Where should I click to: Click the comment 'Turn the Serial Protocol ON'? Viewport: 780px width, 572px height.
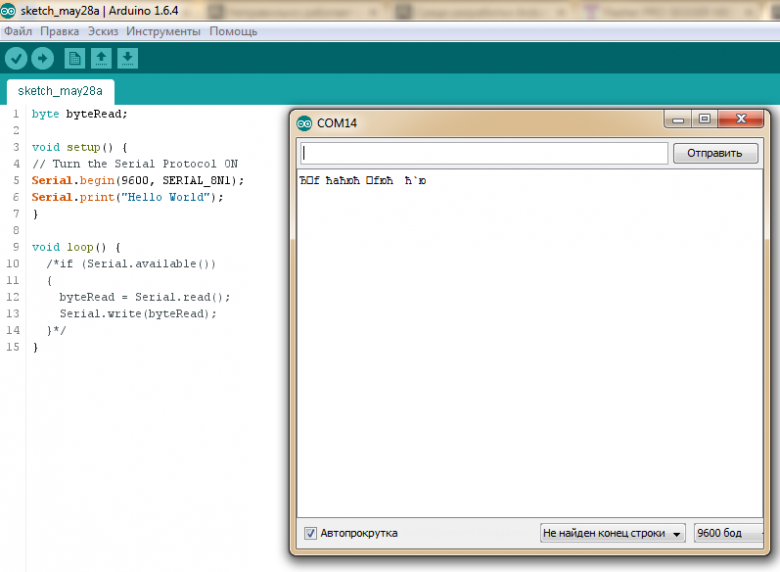[x=145, y=164]
